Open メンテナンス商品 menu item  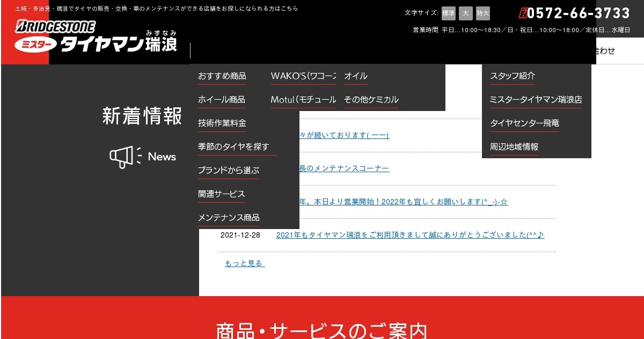click(229, 218)
